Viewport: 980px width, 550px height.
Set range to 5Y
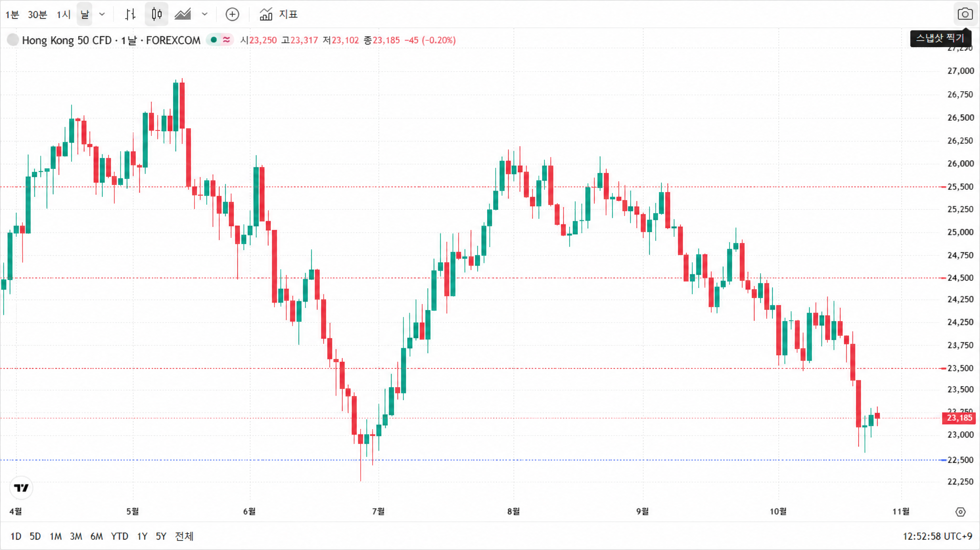click(161, 537)
